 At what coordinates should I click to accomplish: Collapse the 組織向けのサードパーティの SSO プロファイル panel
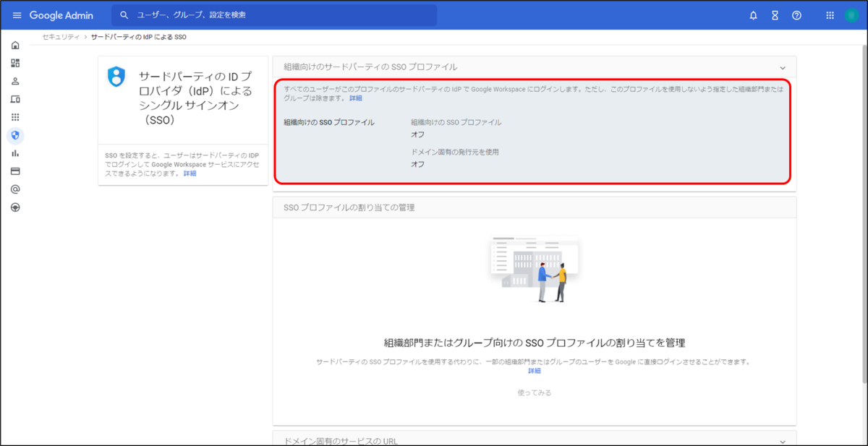(x=783, y=67)
